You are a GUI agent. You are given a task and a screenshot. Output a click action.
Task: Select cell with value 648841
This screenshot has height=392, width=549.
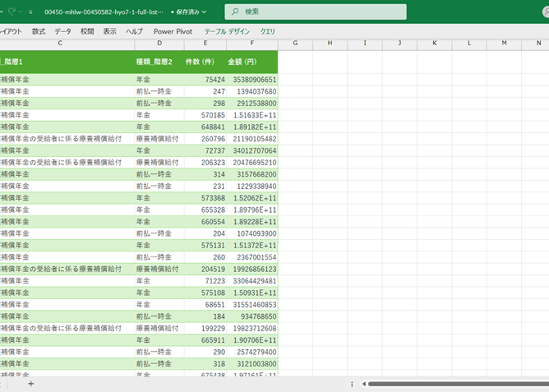205,127
